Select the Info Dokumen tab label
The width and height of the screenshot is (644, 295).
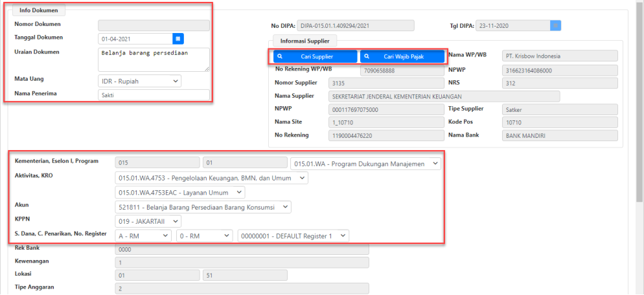38,10
